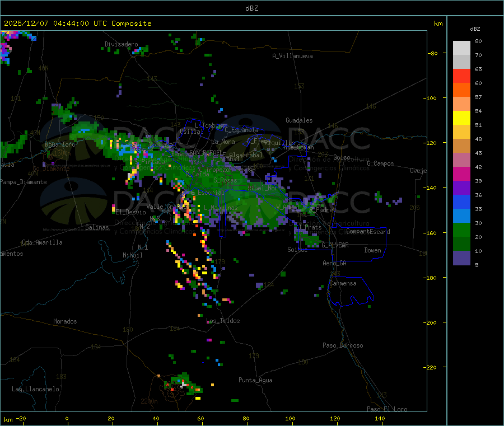Click the La_Nora label
This screenshot has height=426, width=504.
(x=223, y=142)
